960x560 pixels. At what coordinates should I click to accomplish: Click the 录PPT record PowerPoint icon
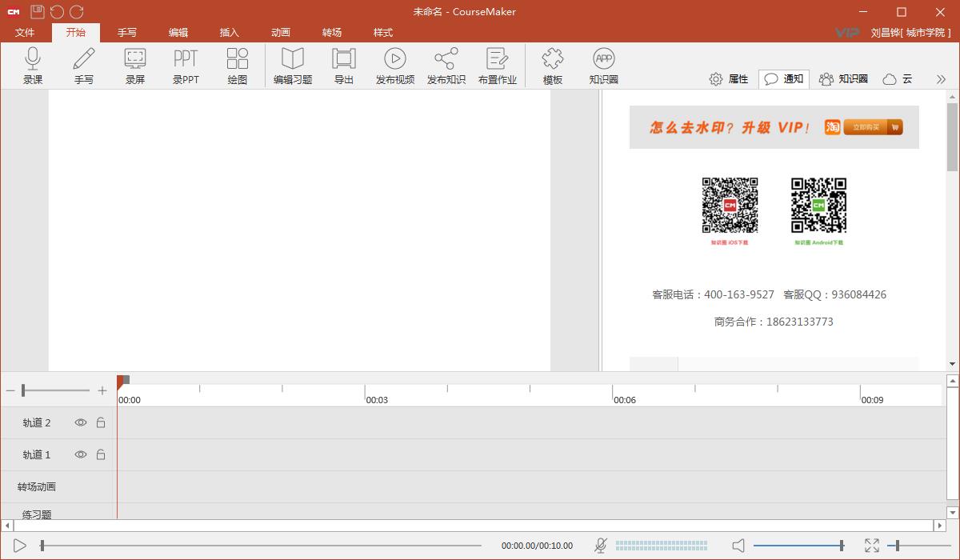[x=186, y=66]
